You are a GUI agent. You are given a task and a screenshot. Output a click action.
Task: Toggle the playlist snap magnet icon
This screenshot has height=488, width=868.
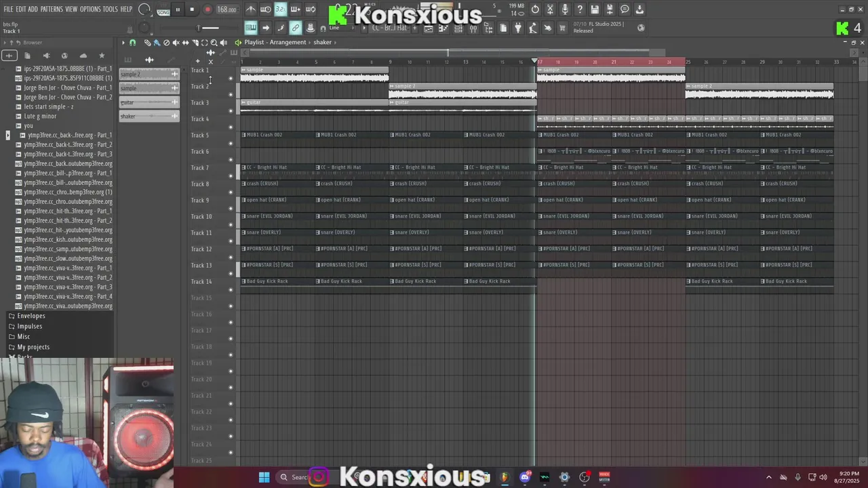pos(132,43)
